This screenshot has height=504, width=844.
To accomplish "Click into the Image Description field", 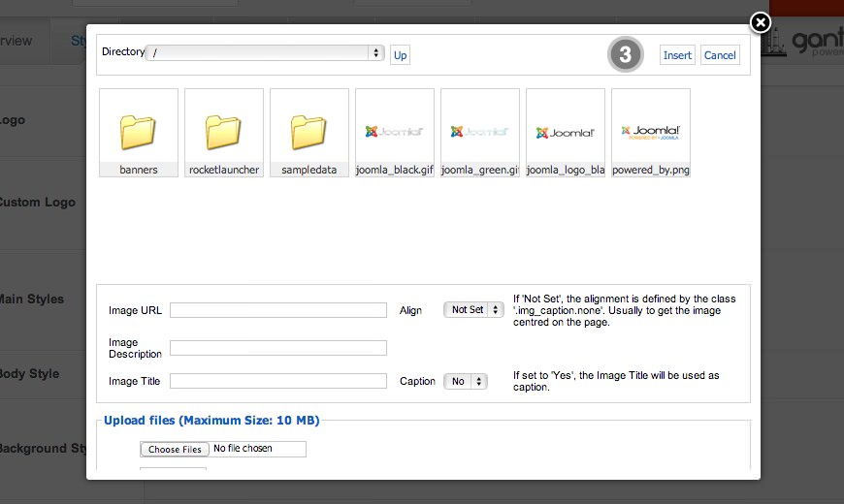I will click(278, 348).
